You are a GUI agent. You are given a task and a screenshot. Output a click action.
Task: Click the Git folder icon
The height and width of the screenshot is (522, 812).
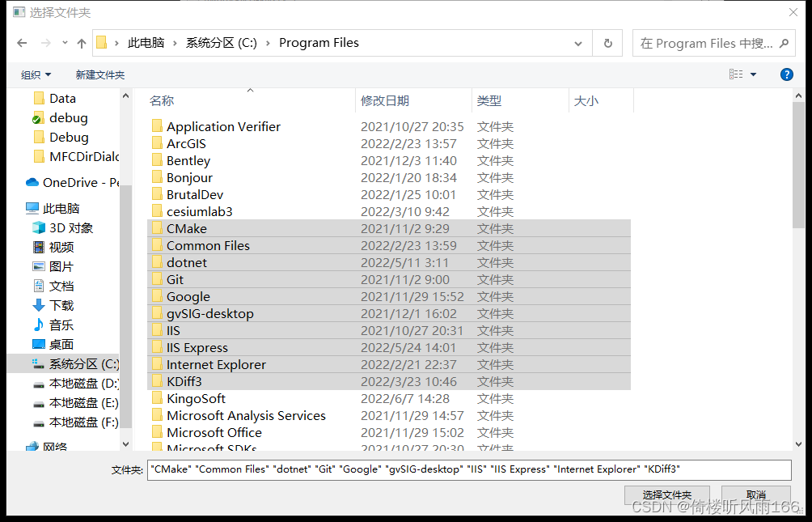(x=157, y=280)
